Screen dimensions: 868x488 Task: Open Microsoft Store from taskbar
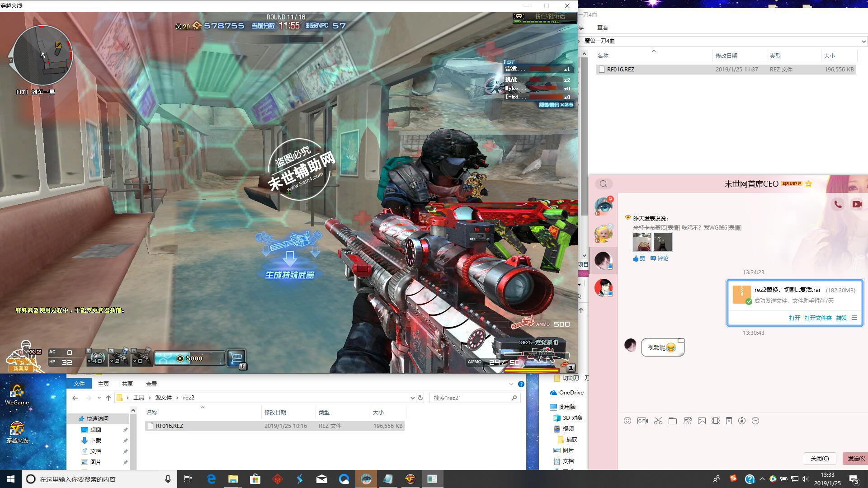click(x=255, y=479)
